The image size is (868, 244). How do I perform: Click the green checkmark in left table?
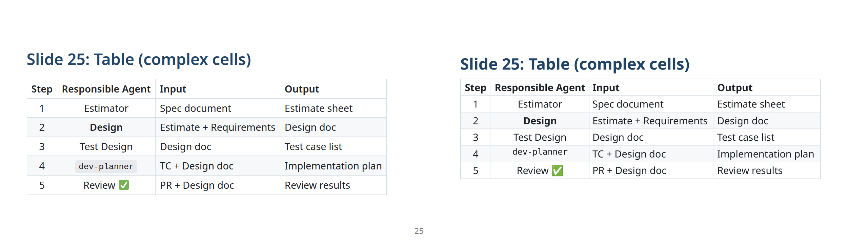tap(124, 185)
